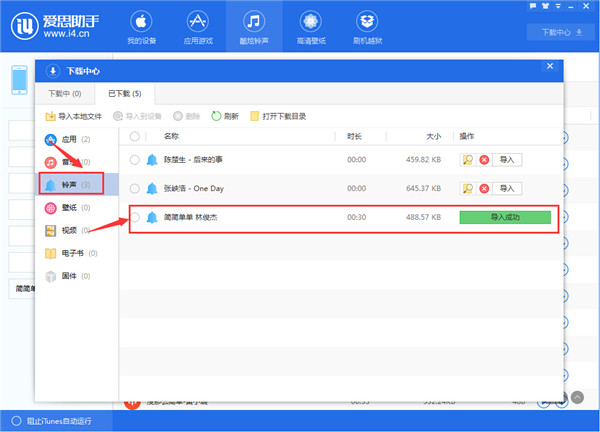The height and width of the screenshot is (432, 600).
Task: Click the locate-file icon for One Day row
Action: (468, 188)
